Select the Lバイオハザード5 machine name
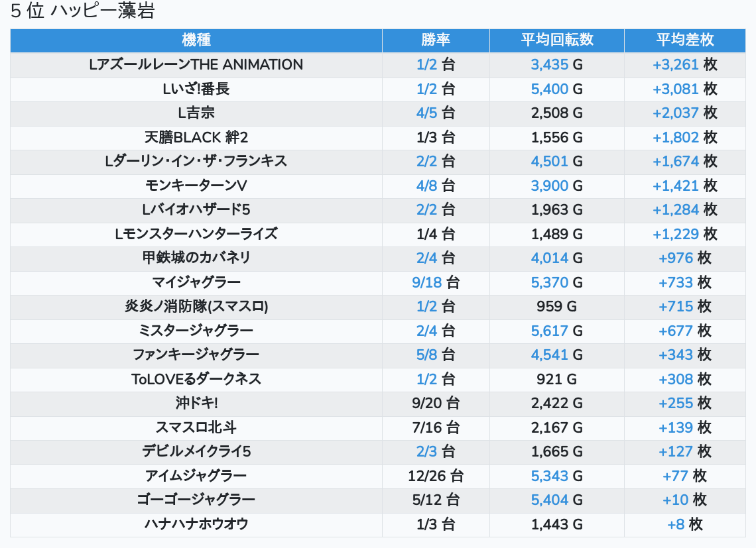 pos(196,209)
